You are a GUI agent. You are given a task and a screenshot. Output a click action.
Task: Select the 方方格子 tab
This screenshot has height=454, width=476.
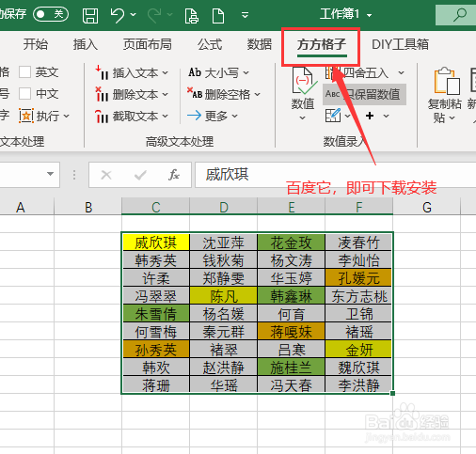(322, 45)
